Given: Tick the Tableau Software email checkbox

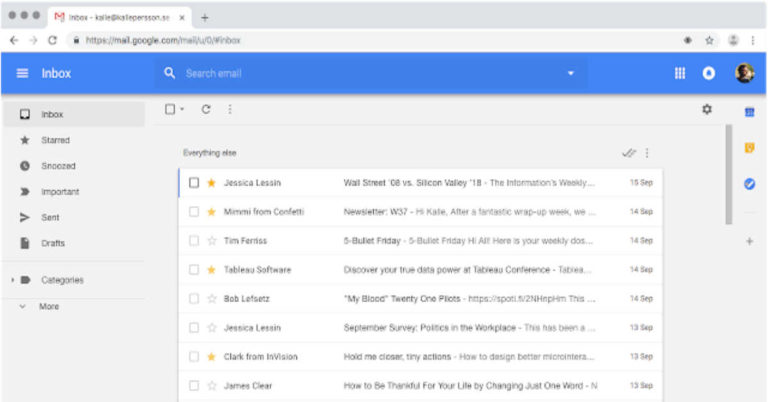Looking at the screenshot, I should [194, 269].
